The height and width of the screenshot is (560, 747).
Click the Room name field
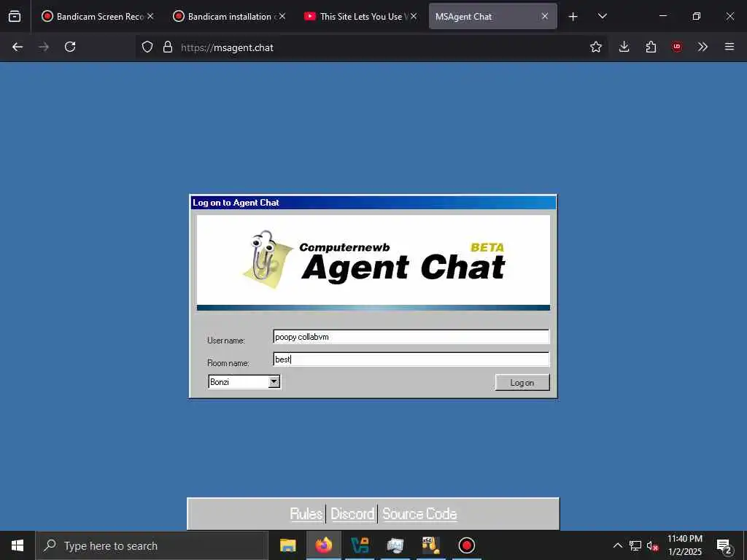pos(411,359)
